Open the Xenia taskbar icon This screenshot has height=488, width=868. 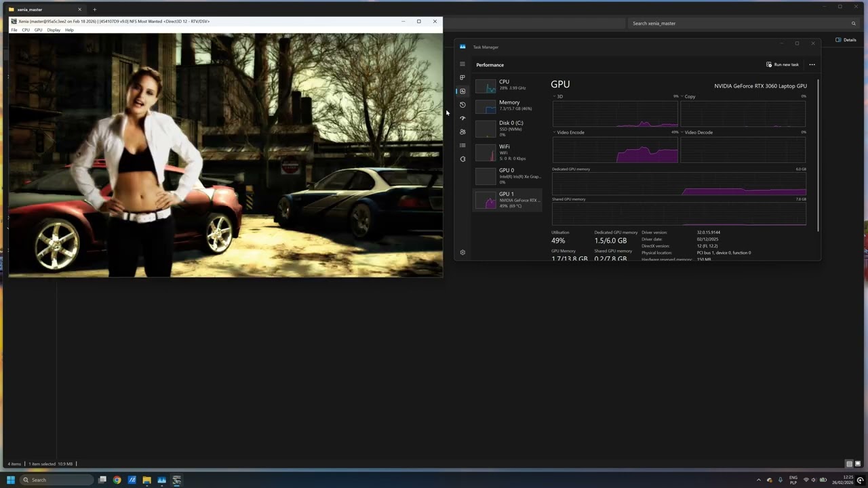pos(176,480)
